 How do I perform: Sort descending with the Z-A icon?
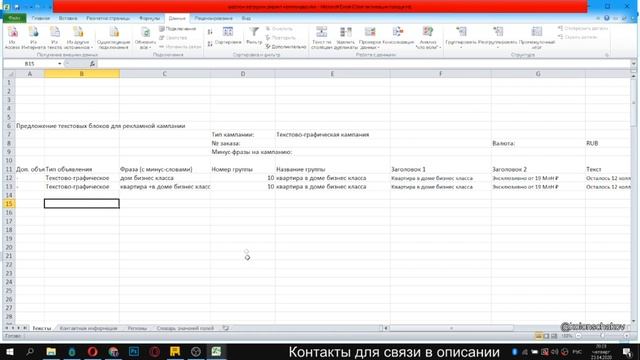tap(210, 44)
